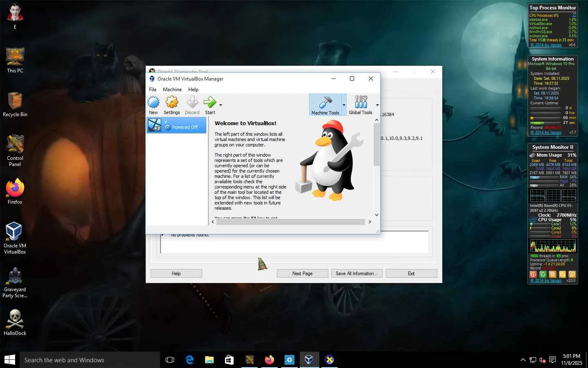Click the vertical scrollbar thumb in Welcome pane
588x368 pixels.
pos(376,144)
